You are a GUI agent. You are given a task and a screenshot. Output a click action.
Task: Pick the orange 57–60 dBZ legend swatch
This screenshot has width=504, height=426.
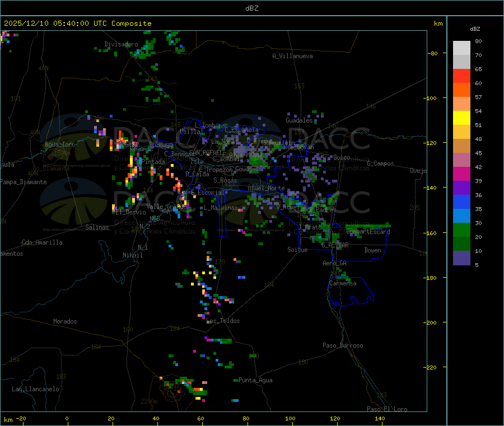click(461, 90)
